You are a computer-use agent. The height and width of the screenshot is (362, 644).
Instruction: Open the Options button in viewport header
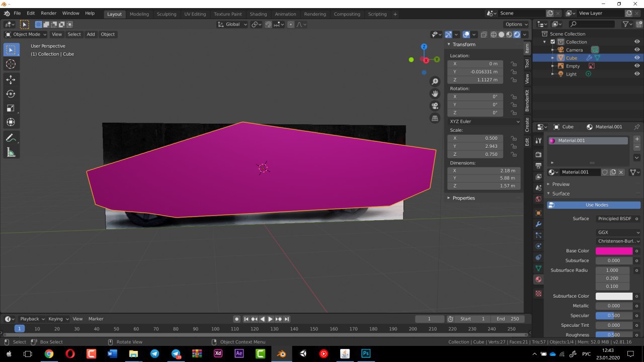(x=516, y=24)
